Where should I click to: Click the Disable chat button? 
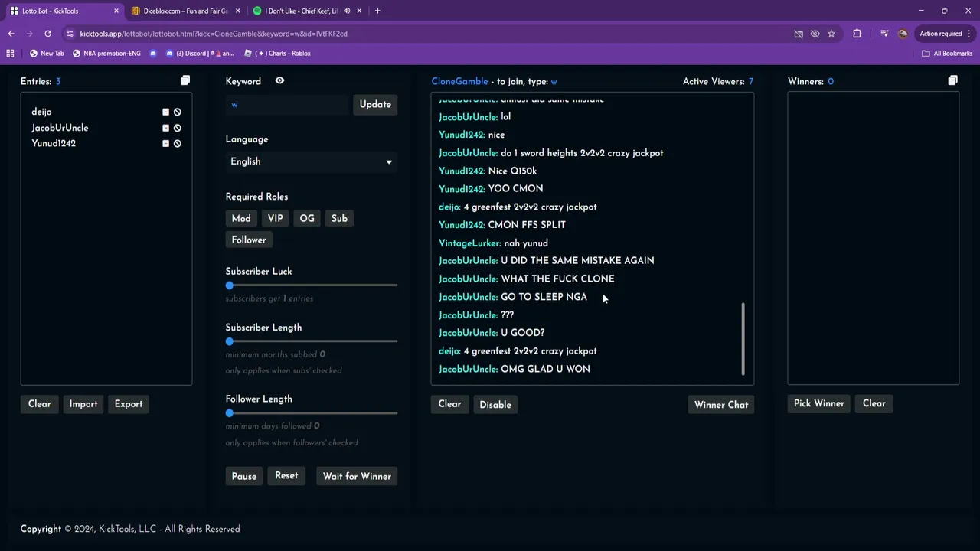click(495, 405)
